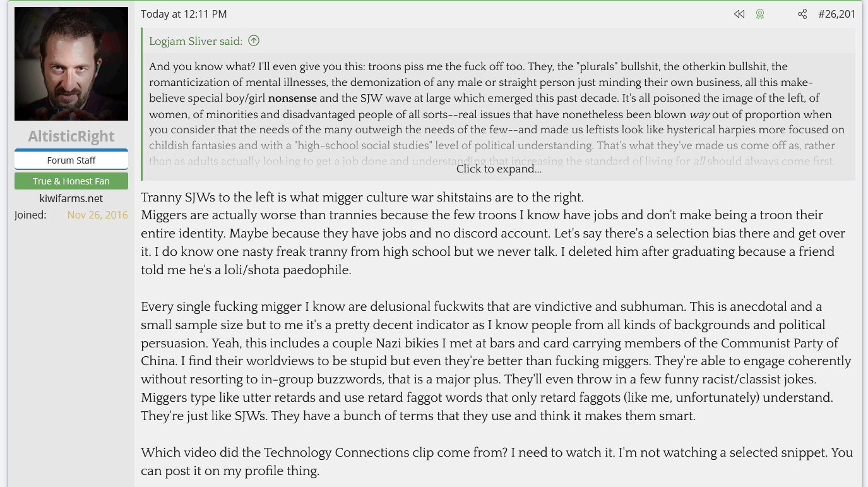
Task: Click the double-arrow rewind icon in post header
Action: point(739,14)
